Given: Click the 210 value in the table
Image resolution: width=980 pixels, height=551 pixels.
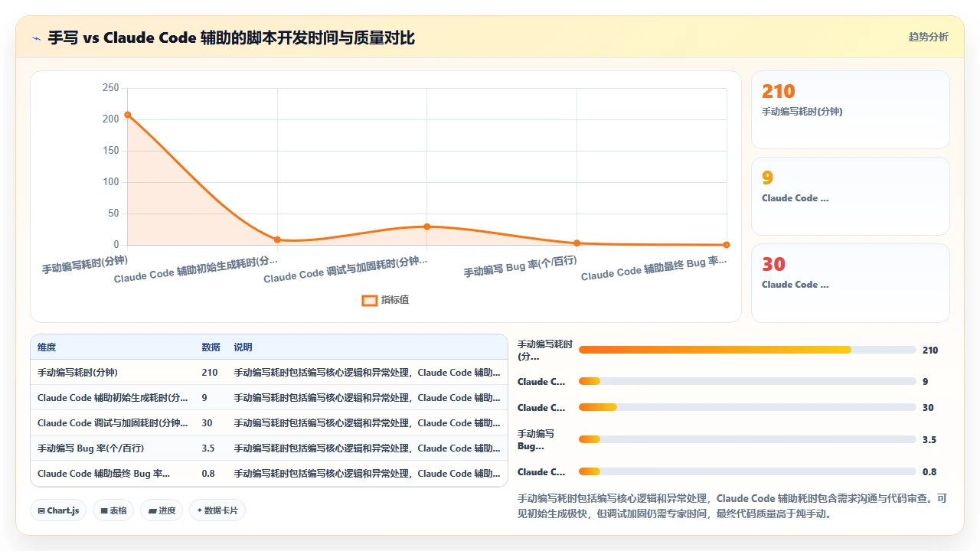Looking at the screenshot, I should coord(209,373).
